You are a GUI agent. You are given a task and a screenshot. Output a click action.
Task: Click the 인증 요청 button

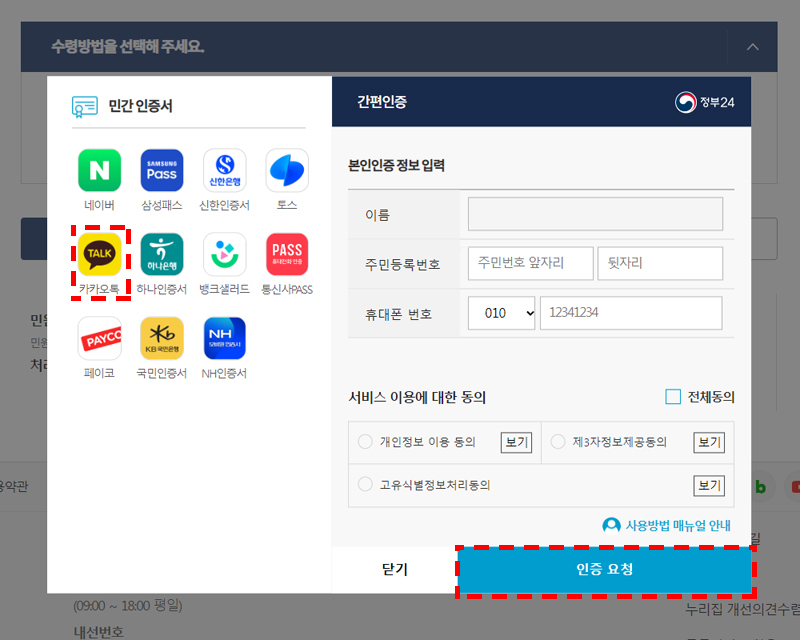(x=605, y=569)
